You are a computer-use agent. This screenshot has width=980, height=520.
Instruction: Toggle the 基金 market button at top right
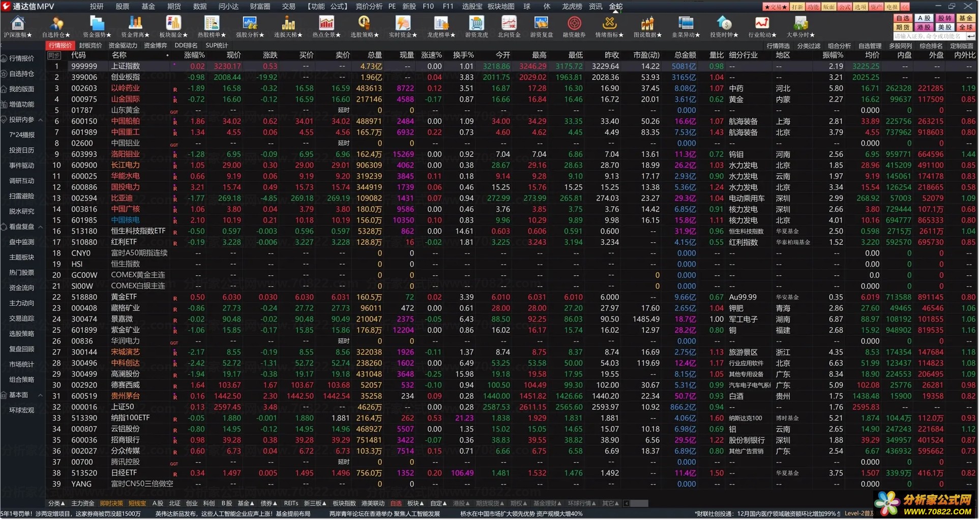(966, 18)
